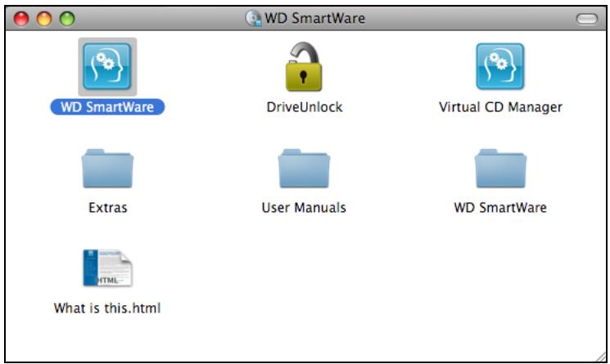Click the What is this.html file name
The image size is (610, 364).
point(107,308)
